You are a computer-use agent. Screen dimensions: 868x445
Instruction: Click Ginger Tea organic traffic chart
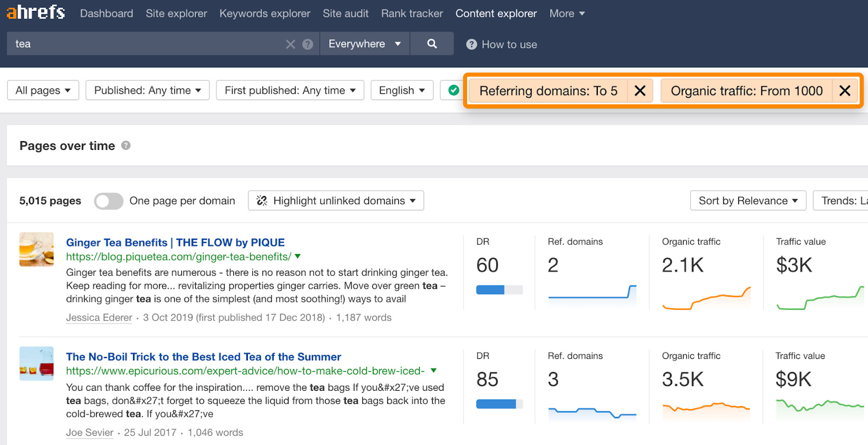click(706, 298)
